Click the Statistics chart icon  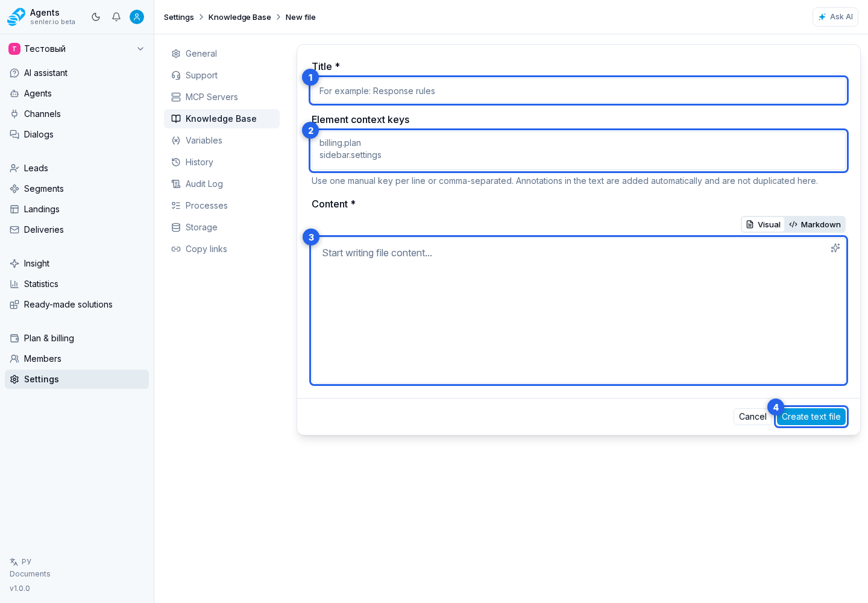14,284
